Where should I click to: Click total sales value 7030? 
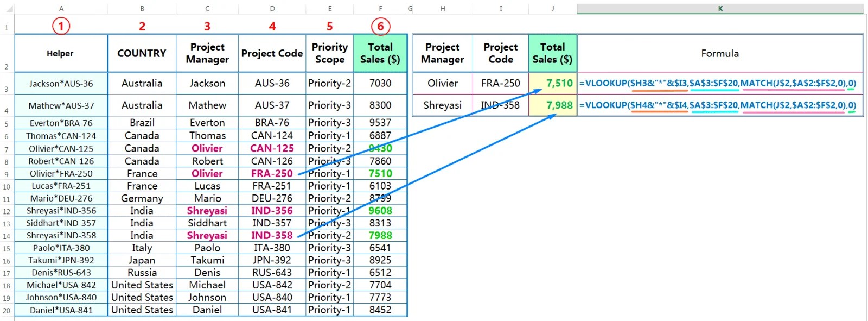[380, 84]
